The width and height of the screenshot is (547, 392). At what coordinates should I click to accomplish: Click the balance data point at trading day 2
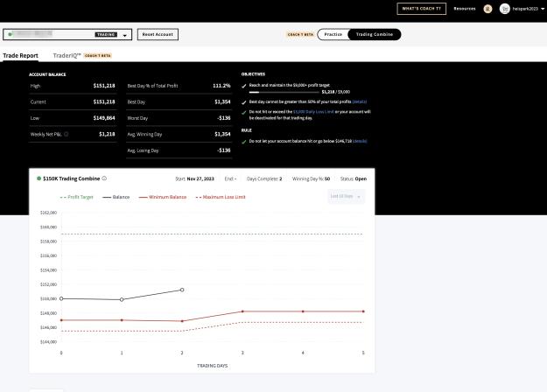pyautogui.click(x=182, y=290)
